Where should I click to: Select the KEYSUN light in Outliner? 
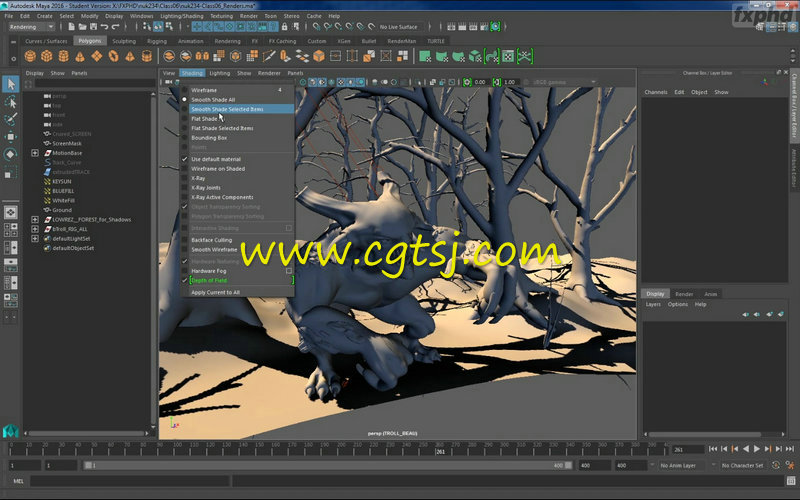62,181
